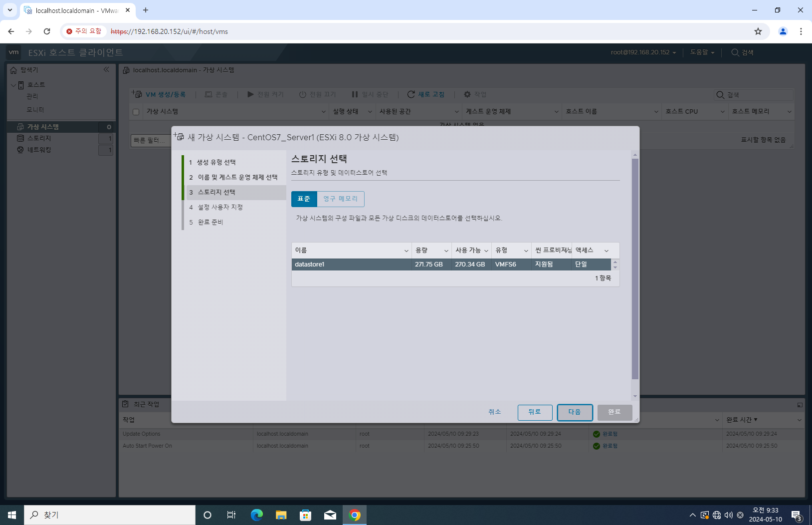The image size is (812, 525).
Task: Click the datastore table scroll-down arrow
Action: tap(615, 267)
